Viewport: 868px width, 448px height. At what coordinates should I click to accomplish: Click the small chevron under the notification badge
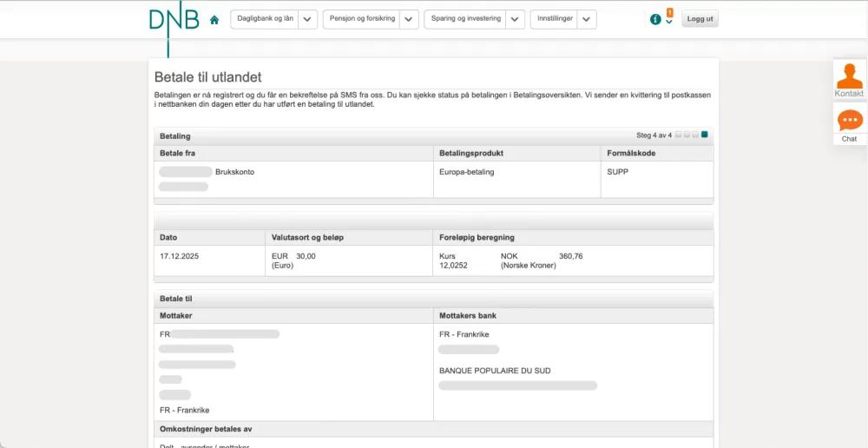coord(669,22)
